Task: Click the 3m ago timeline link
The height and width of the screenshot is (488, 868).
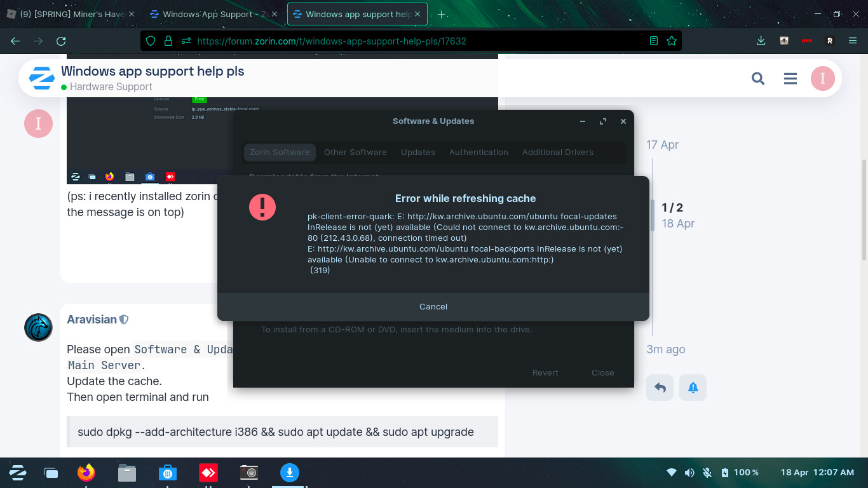Action: pos(665,349)
